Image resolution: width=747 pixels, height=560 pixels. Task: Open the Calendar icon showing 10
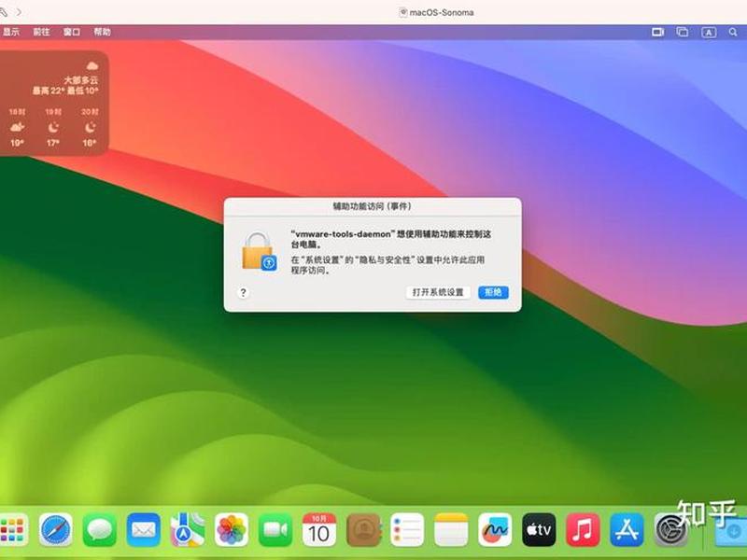pos(319,529)
